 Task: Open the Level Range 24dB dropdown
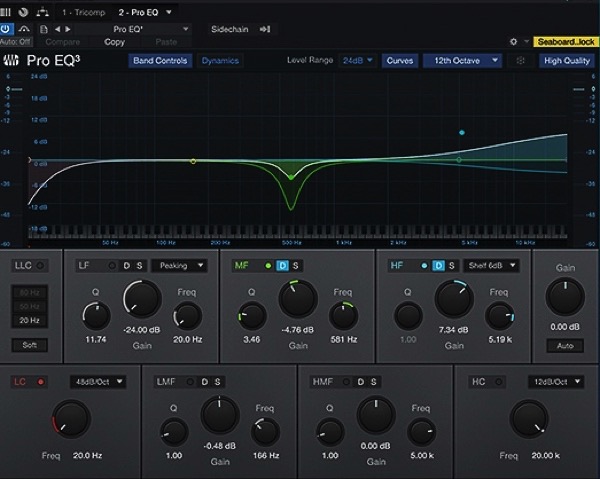pos(357,60)
